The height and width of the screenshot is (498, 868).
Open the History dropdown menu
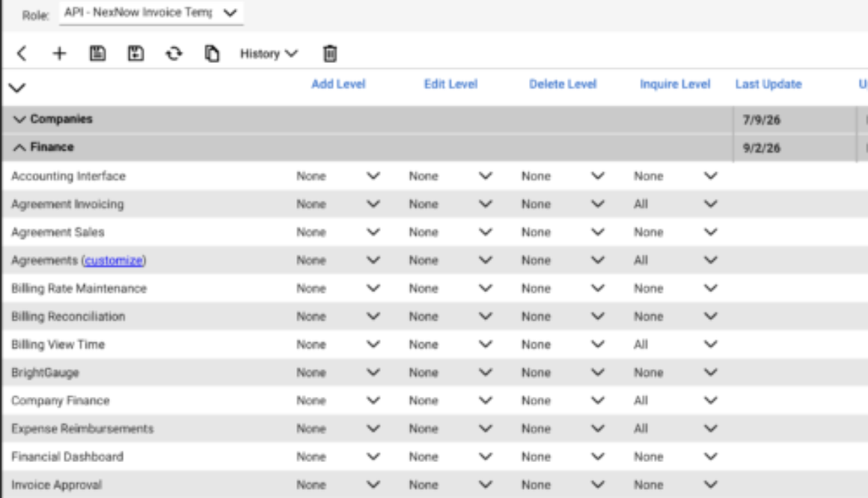pos(269,54)
